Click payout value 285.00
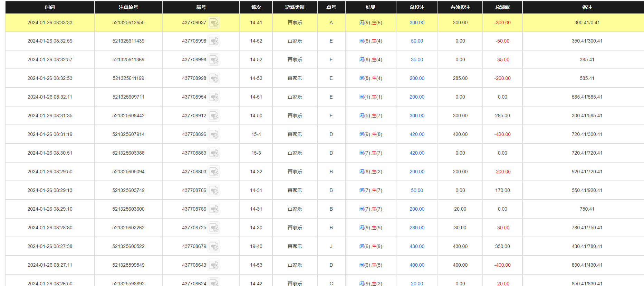 (502, 116)
